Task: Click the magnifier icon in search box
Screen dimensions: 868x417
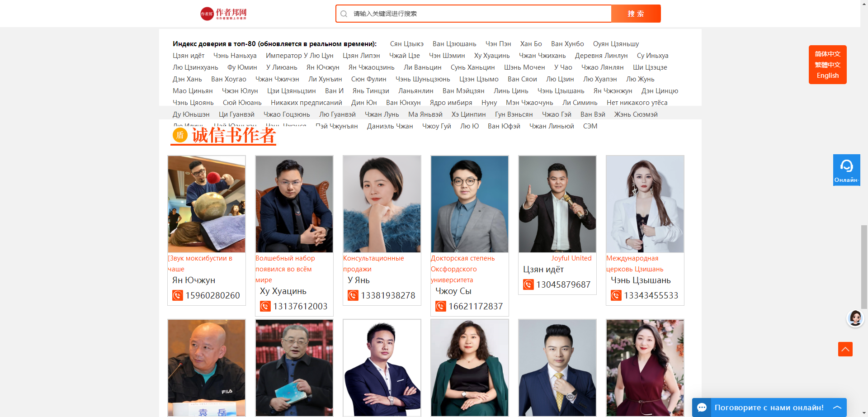Action: 344,14
